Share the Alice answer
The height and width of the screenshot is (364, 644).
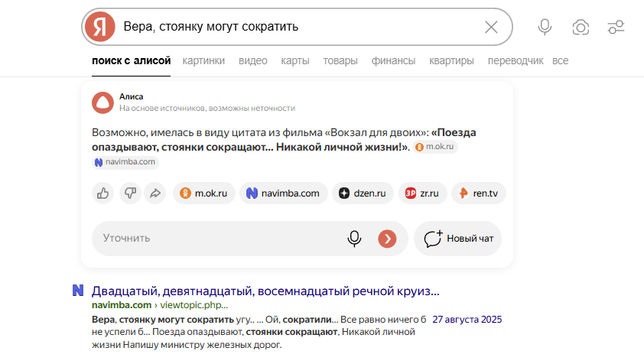155,193
